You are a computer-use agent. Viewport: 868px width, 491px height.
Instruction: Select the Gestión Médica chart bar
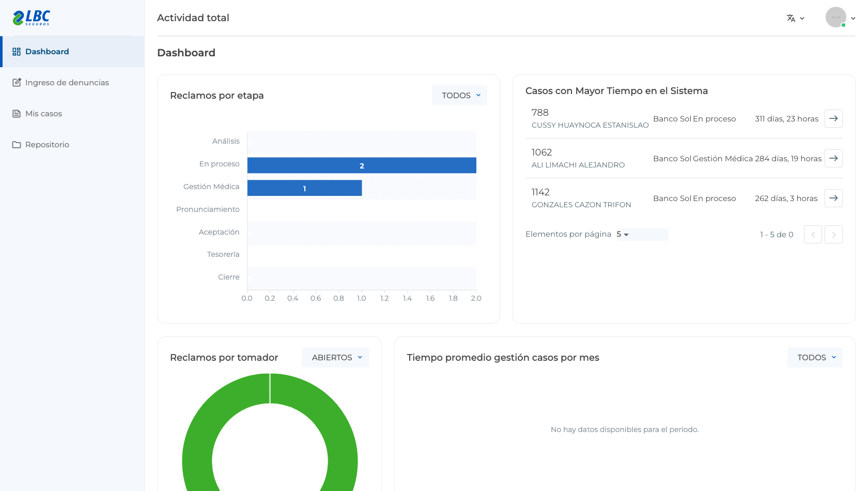[304, 188]
